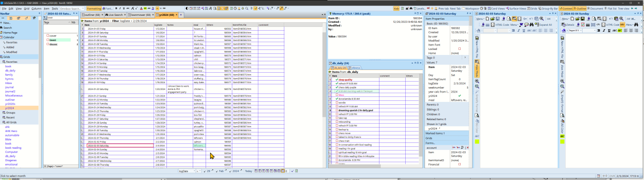Image resolution: width=644 pixels, height=180 pixels.
Task: Open the File menu
Action: click(4, 8)
